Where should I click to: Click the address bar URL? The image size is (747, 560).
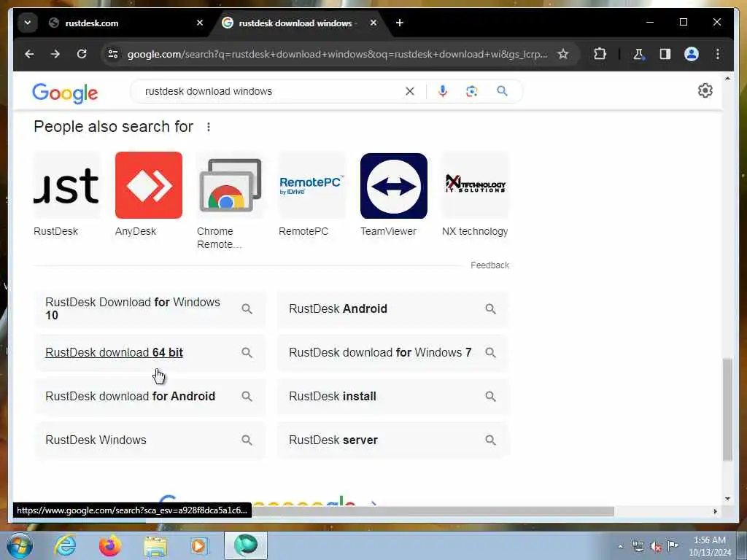point(337,54)
